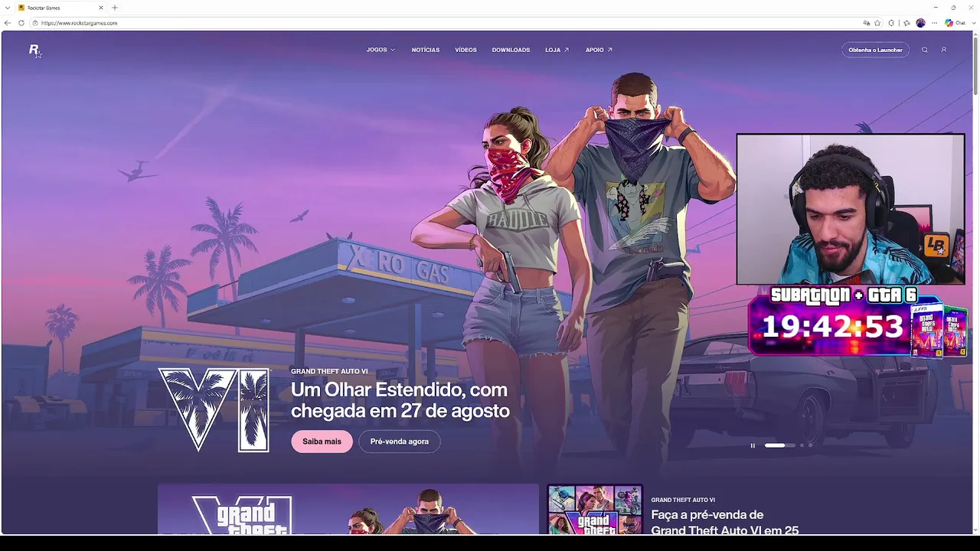Screen dimensions: 980x551
Task: Open the site search magnifier icon
Action: pos(924,50)
